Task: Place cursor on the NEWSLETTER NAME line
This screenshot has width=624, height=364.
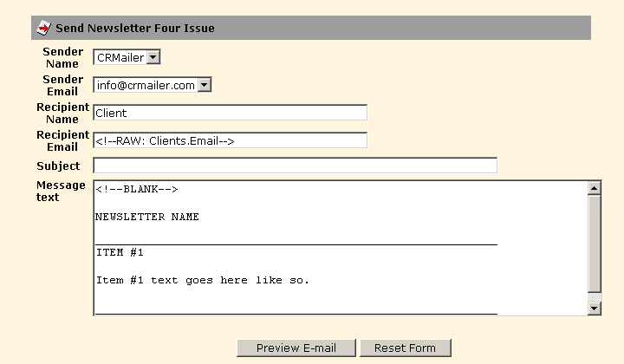Action: [147, 217]
